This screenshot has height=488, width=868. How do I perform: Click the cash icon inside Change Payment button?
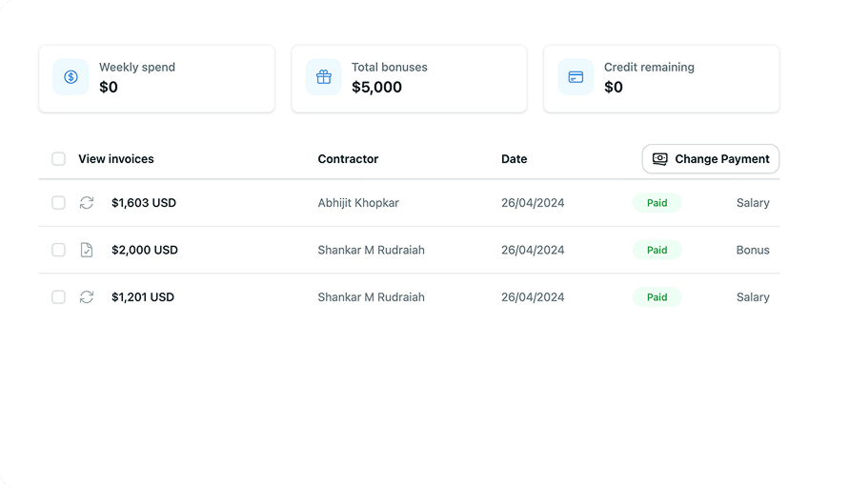pyautogui.click(x=659, y=159)
